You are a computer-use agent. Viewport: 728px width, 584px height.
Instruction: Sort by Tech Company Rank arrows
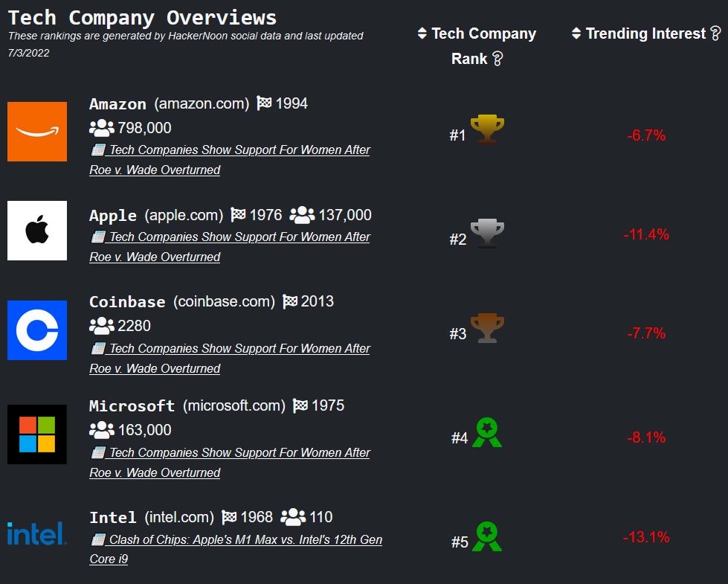click(x=422, y=33)
